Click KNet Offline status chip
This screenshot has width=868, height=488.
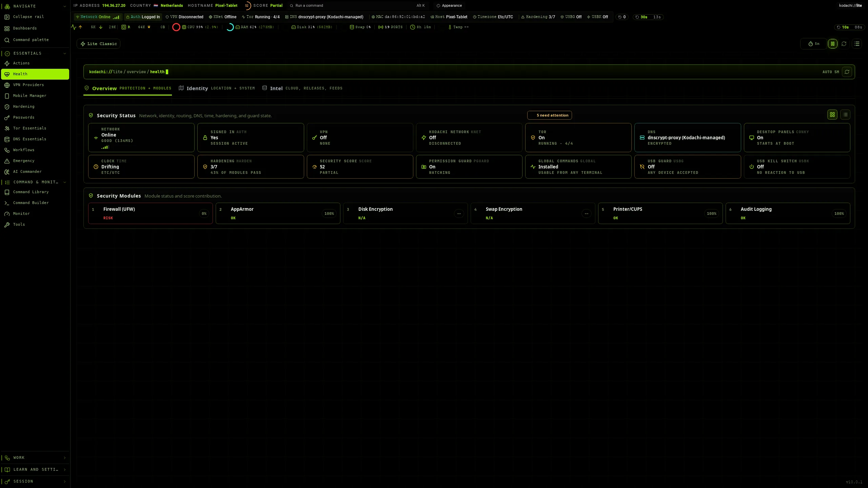[222, 17]
